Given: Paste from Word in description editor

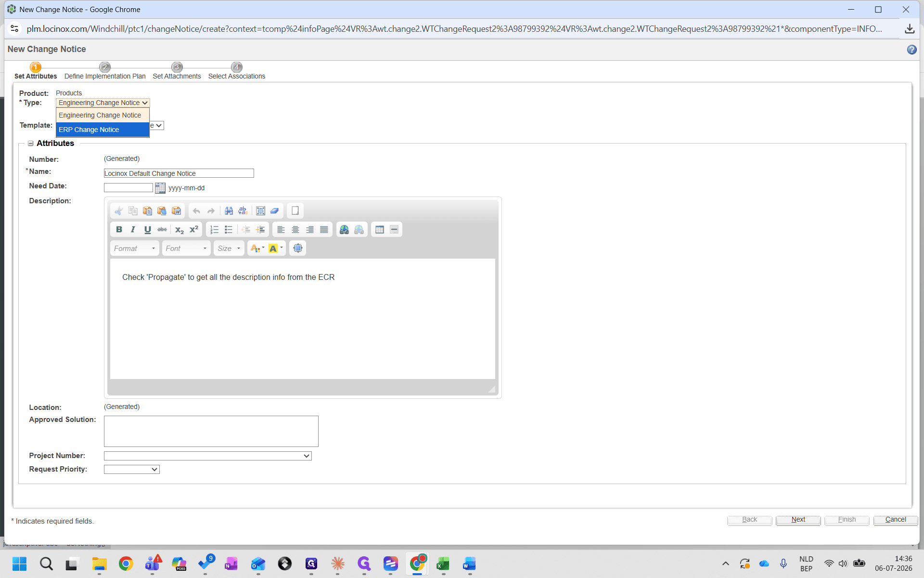Looking at the screenshot, I should 177,211.
